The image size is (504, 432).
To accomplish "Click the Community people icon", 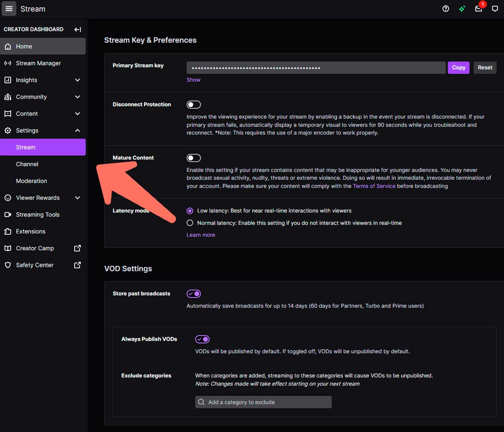I will tap(8, 97).
